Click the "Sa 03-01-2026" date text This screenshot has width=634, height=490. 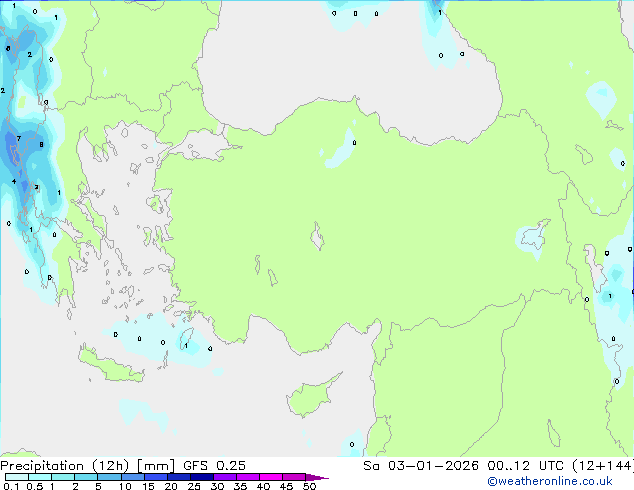coord(421,466)
